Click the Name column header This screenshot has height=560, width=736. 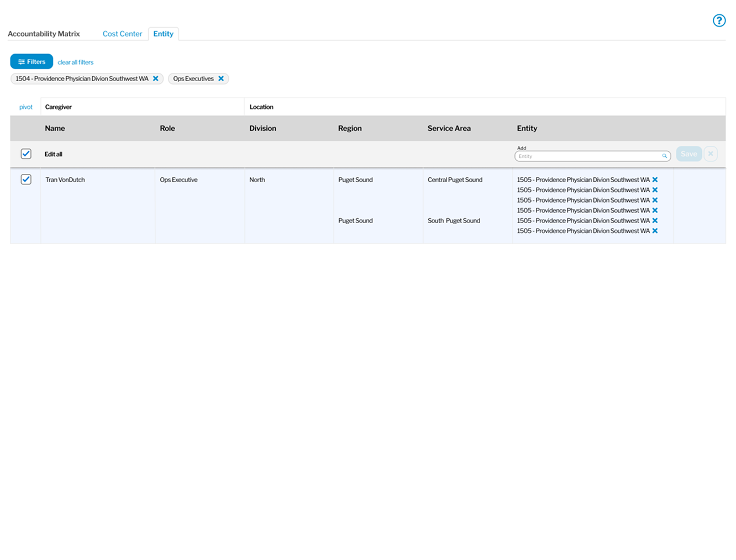click(x=55, y=128)
